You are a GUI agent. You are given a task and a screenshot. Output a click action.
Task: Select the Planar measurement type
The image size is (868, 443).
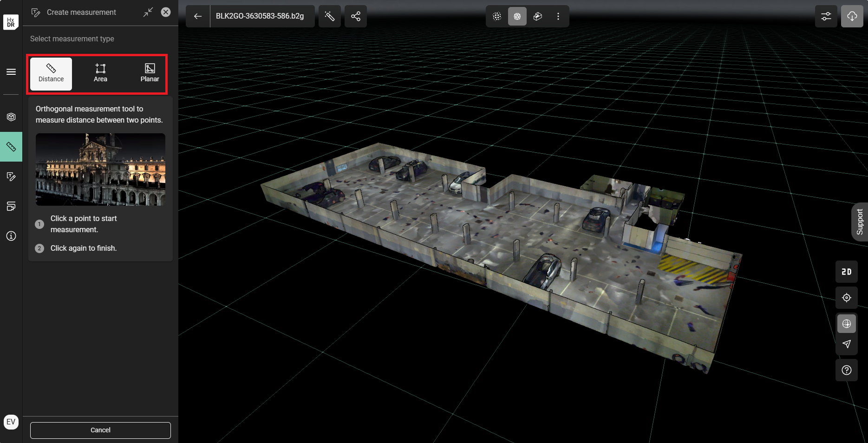(150, 74)
